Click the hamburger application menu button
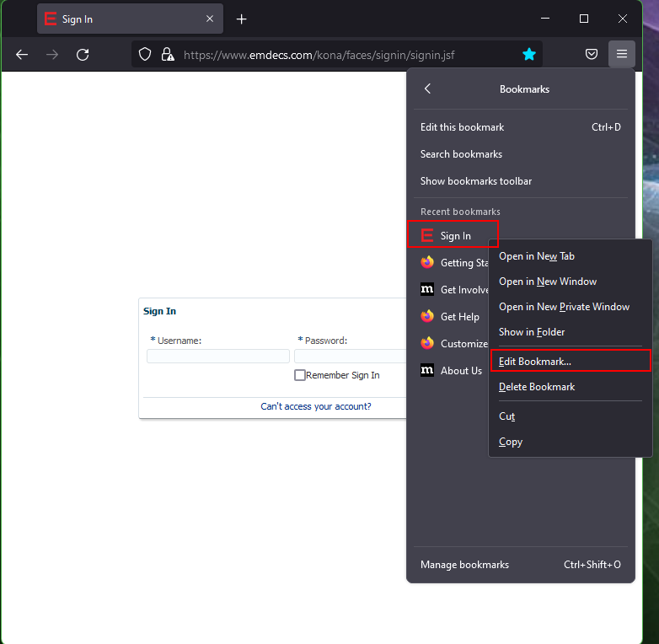 [622, 54]
